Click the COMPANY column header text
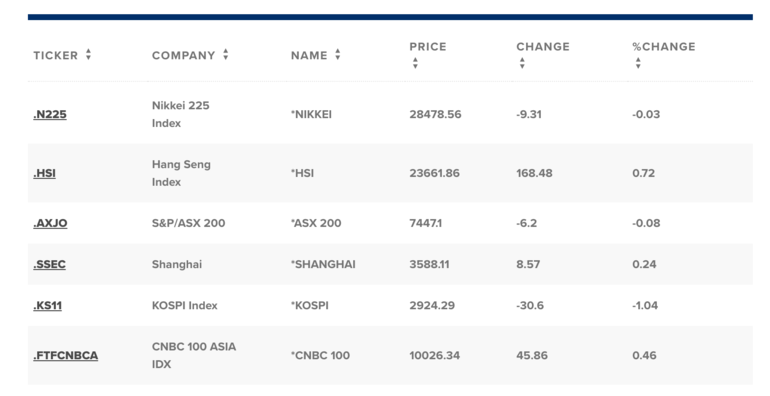Screen dimensions: 770x396 tap(184, 56)
